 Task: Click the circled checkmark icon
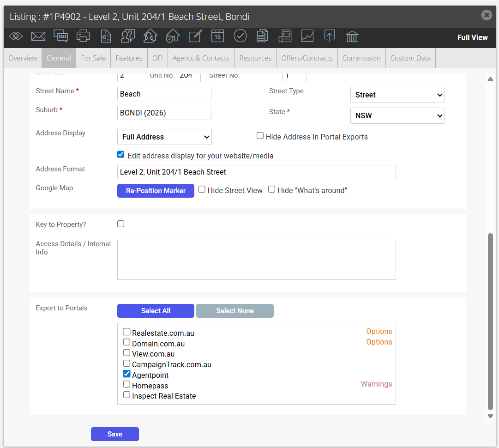tap(240, 36)
